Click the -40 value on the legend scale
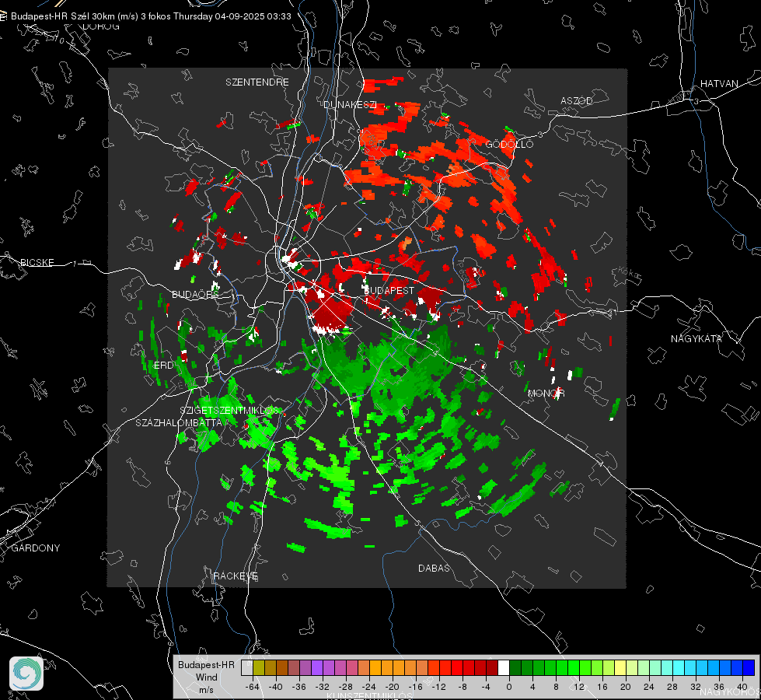 (x=276, y=687)
